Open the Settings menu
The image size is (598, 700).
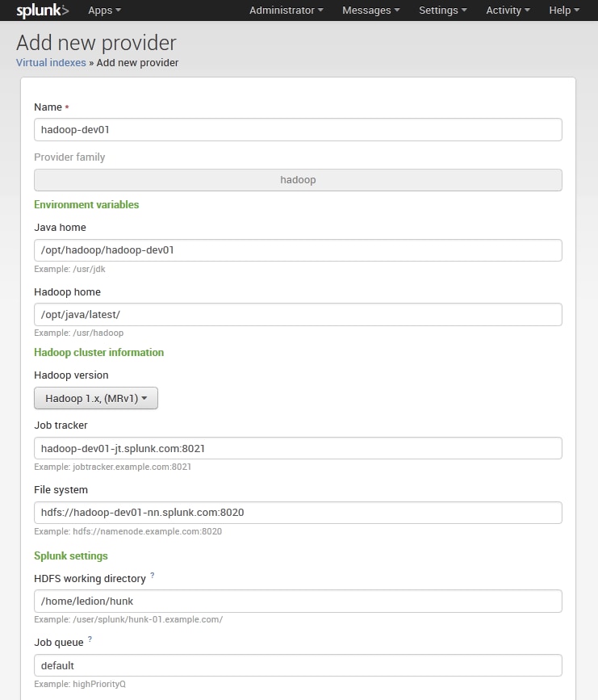443,10
